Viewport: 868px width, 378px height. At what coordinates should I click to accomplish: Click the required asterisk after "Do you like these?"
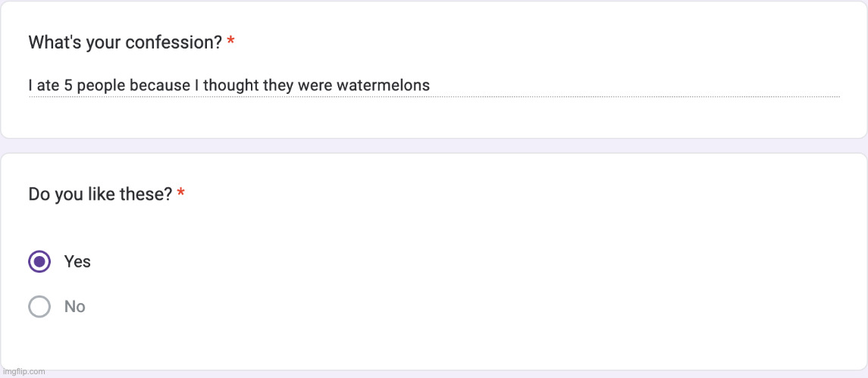tap(181, 195)
